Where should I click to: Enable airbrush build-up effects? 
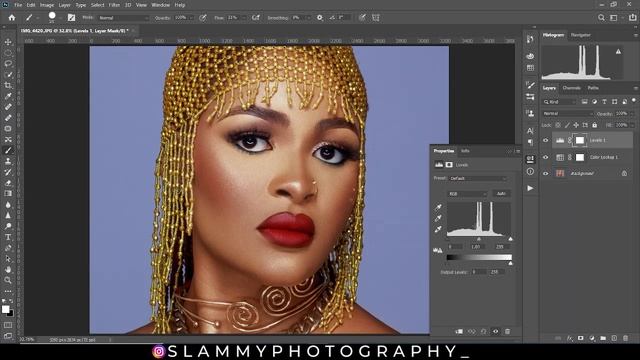[256, 18]
